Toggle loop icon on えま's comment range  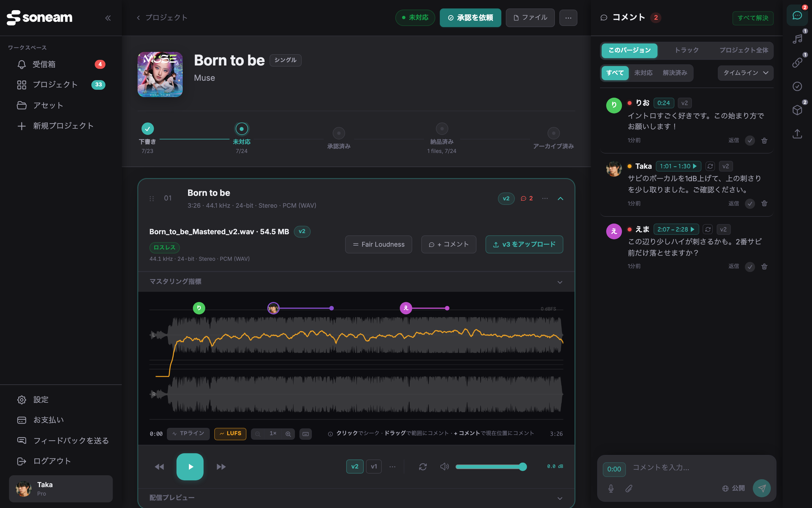[708, 229]
